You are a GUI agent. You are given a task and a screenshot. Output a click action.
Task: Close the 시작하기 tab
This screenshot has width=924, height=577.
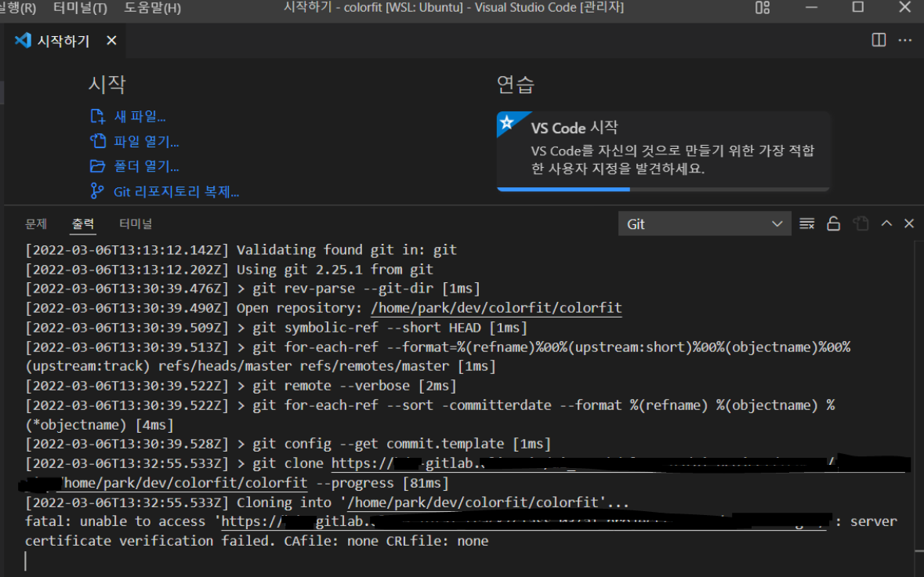click(x=111, y=41)
